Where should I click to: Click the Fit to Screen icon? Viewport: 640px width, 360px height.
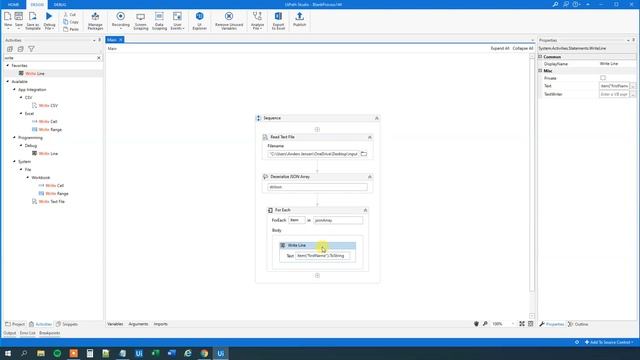(522, 324)
